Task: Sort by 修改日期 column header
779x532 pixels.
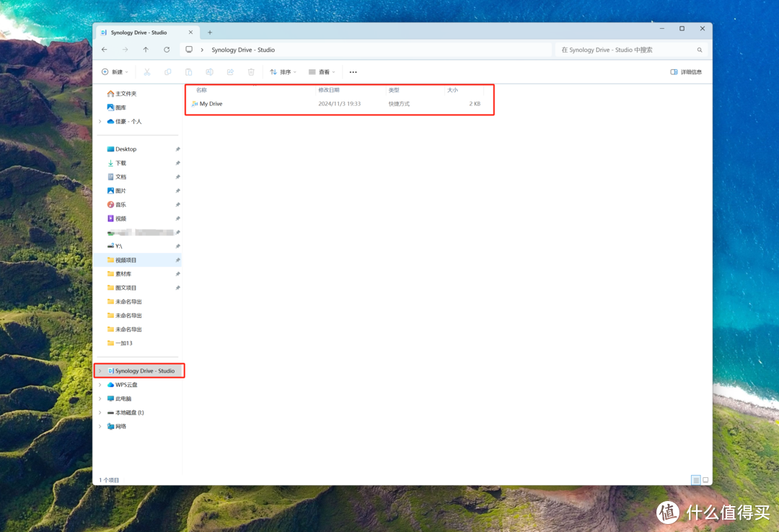Action: tap(328, 90)
